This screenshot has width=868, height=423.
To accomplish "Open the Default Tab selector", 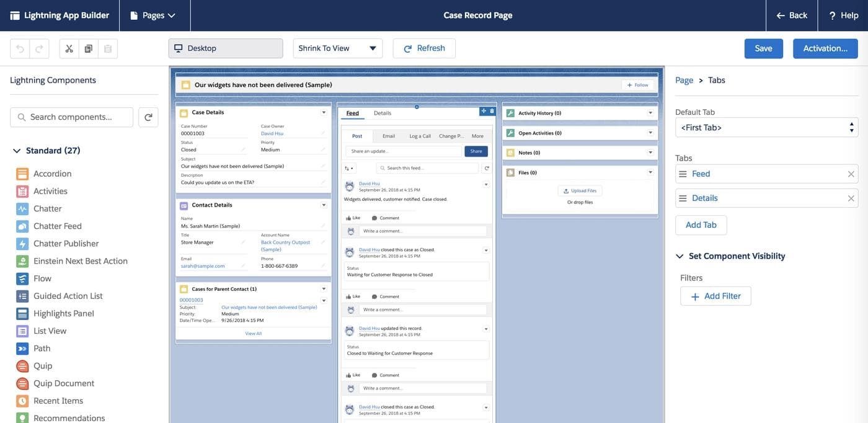I will pos(766,127).
